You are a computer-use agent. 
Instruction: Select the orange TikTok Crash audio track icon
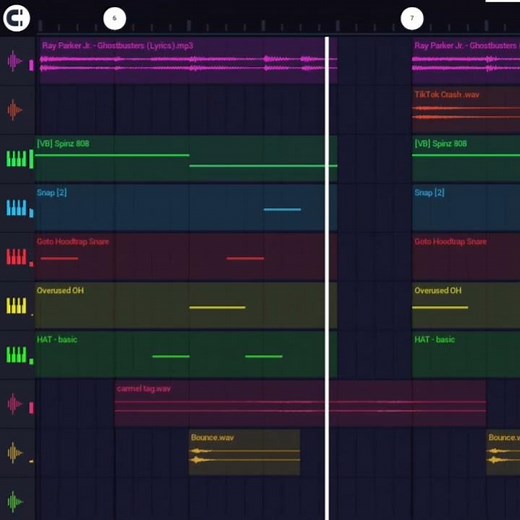[x=15, y=110]
